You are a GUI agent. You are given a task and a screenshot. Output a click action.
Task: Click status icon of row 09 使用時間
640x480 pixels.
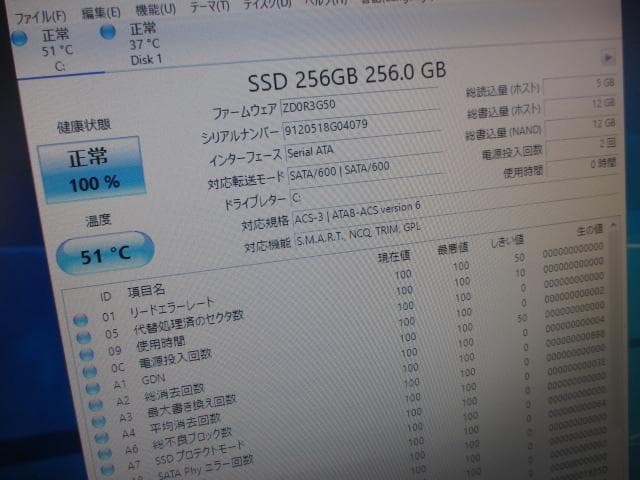[x=87, y=354]
